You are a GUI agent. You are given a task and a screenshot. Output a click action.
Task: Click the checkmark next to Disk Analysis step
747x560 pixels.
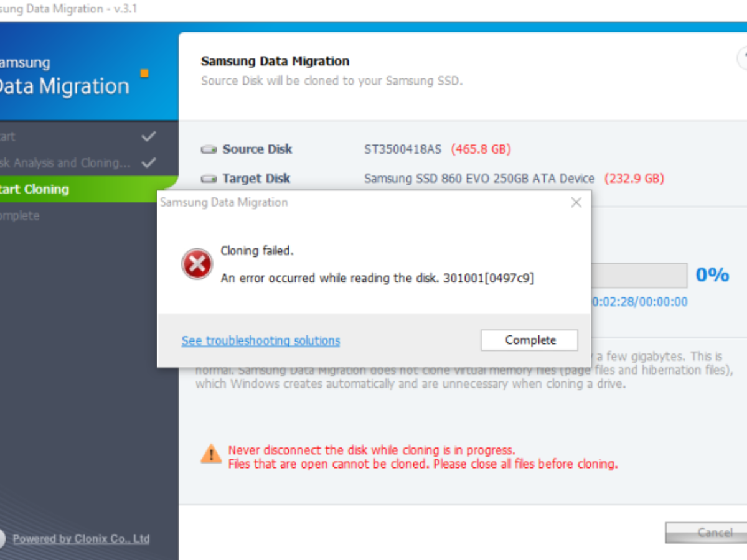(149, 163)
